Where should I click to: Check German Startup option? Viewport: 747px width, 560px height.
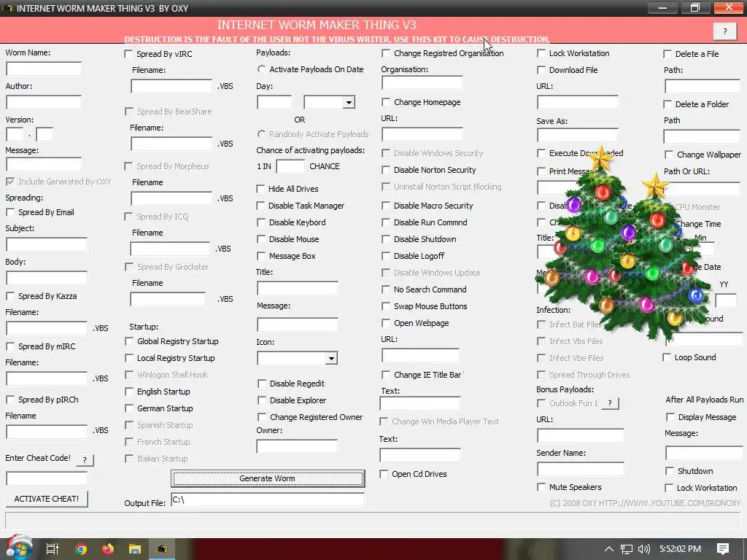(x=128, y=408)
